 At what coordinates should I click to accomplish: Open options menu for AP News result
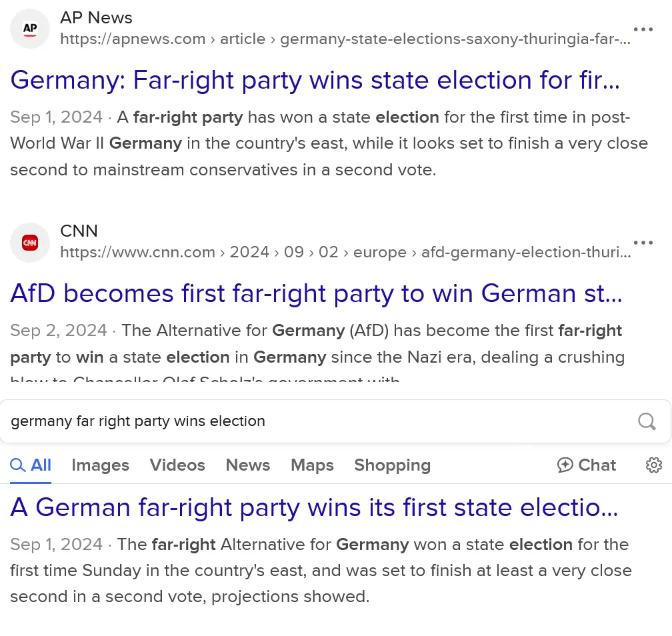click(643, 29)
